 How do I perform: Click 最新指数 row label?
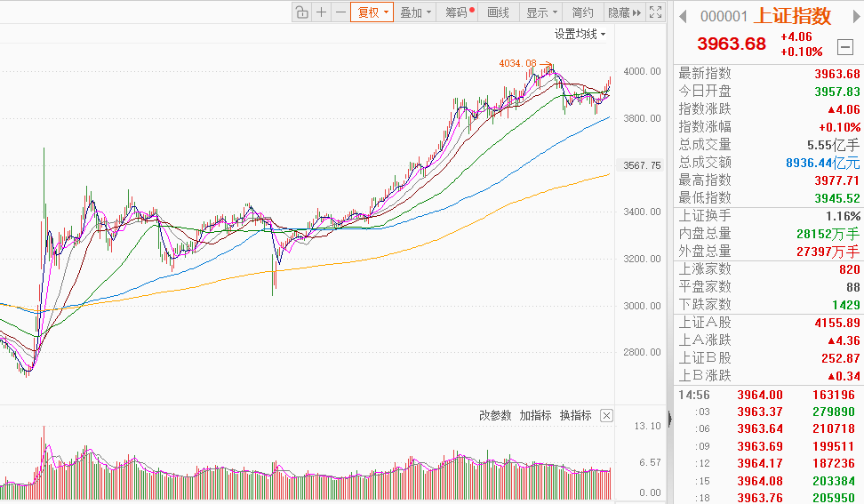tap(705, 73)
